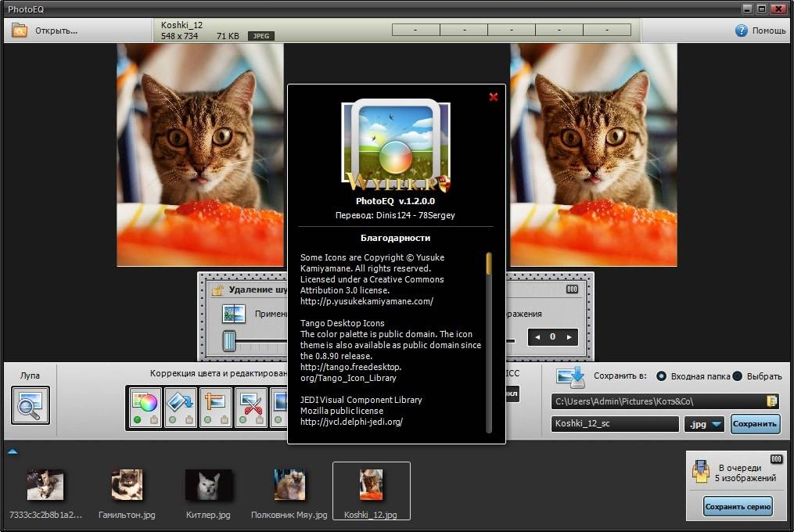Click the processed cat preview image on the right
Image resolution: width=794 pixels, height=532 pixels.
(594, 155)
